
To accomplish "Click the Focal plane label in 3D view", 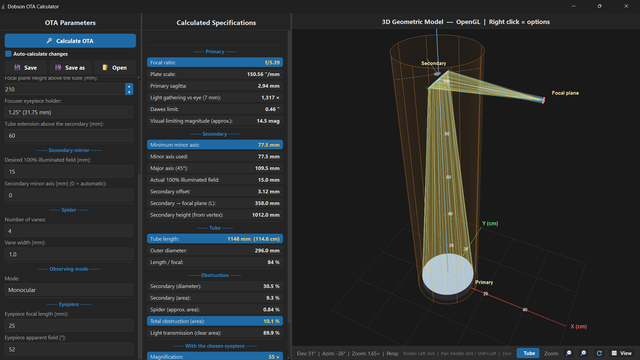I will (x=565, y=93).
